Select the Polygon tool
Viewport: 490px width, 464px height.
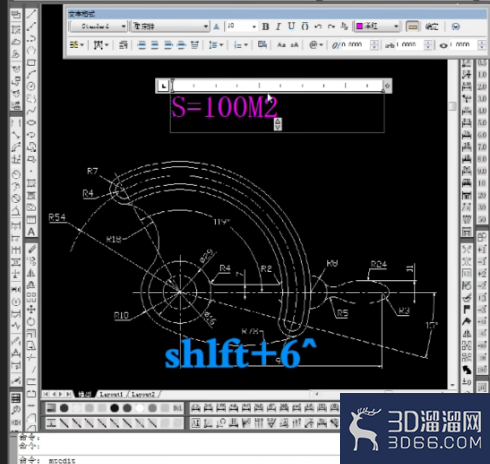coord(31,50)
